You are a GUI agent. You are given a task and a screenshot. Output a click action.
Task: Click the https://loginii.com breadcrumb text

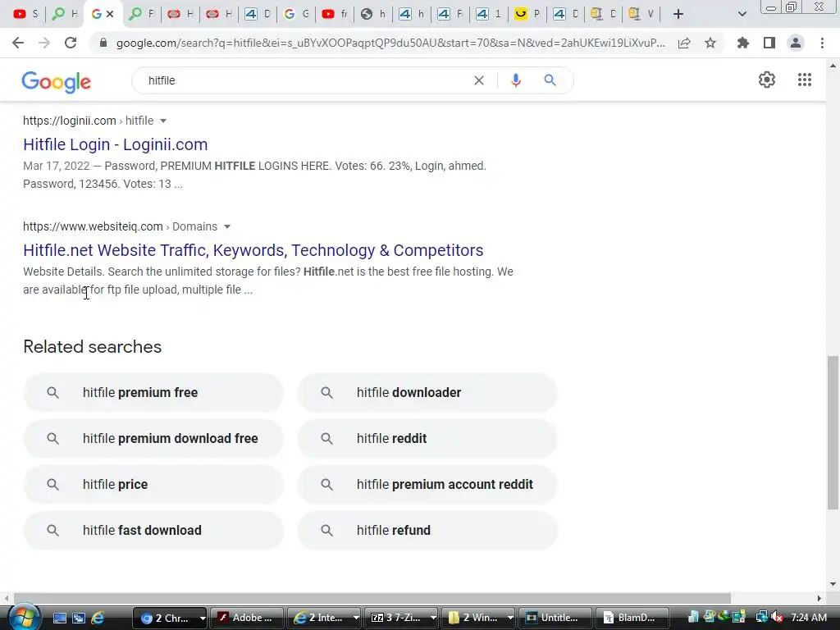[70, 121]
